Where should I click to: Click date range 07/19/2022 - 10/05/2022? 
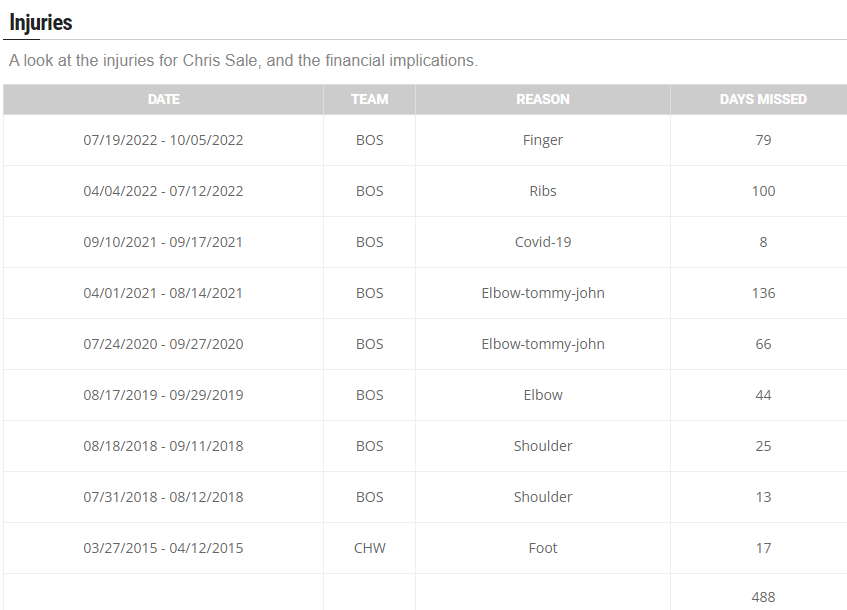[163, 140]
